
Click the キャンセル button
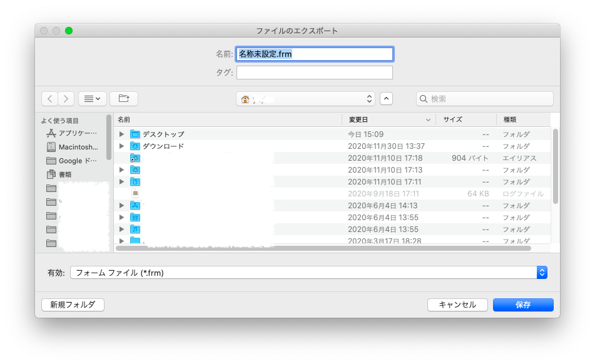pos(457,305)
